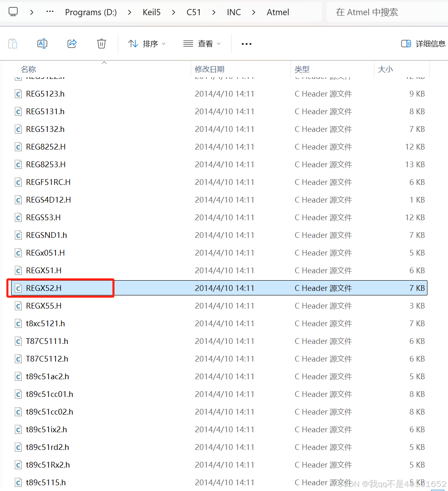
Task: Click the Share icon in the toolbar
Action: tap(72, 44)
